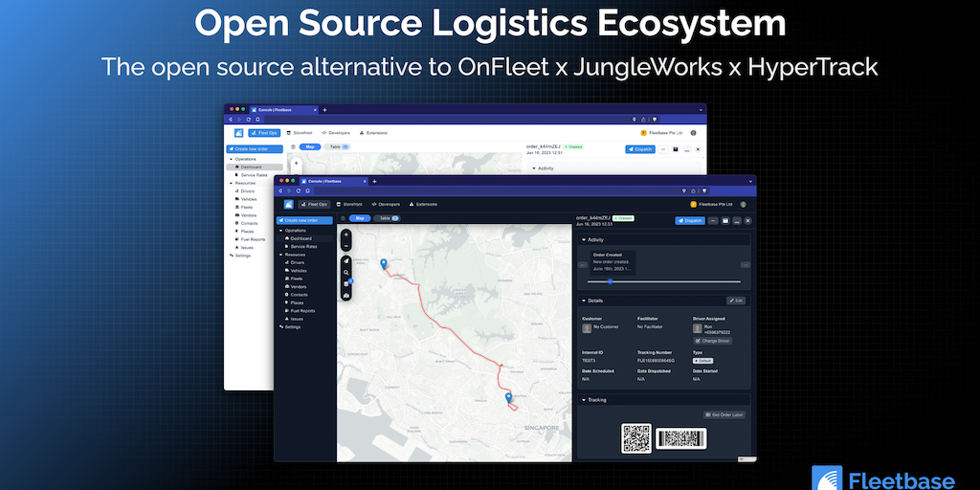
Task: Go back in the front browser window
Action: pos(280,190)
